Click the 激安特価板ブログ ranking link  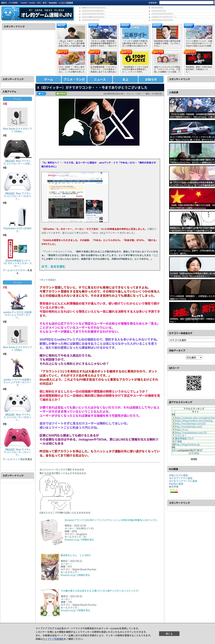point(184,438)
